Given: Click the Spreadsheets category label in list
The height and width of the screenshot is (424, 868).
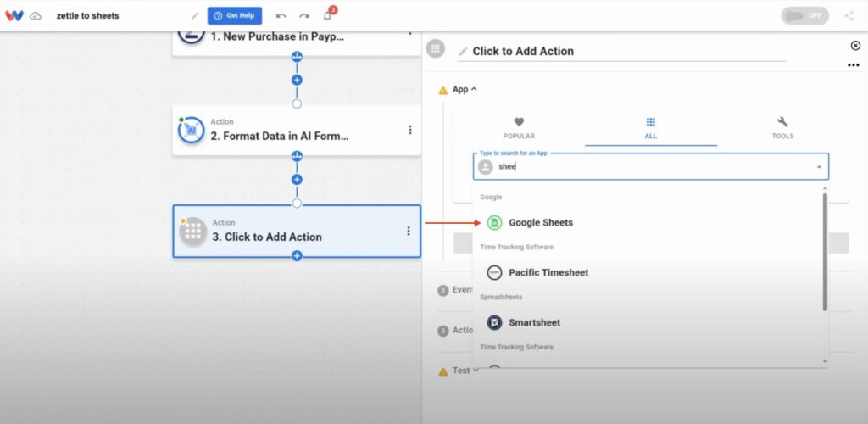Looking at the screenshot, I should tap(501, 298).
